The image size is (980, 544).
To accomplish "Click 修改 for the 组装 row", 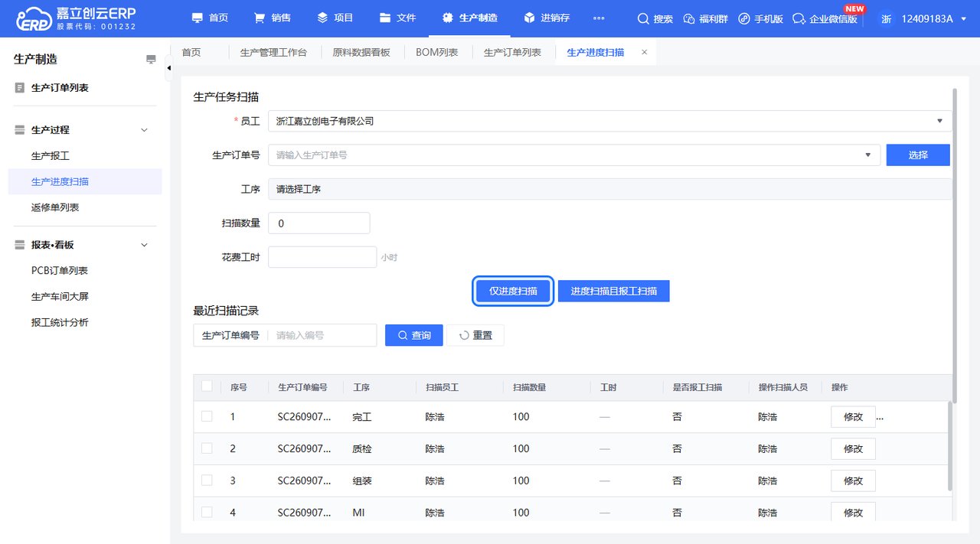I will tap(853, 481).
